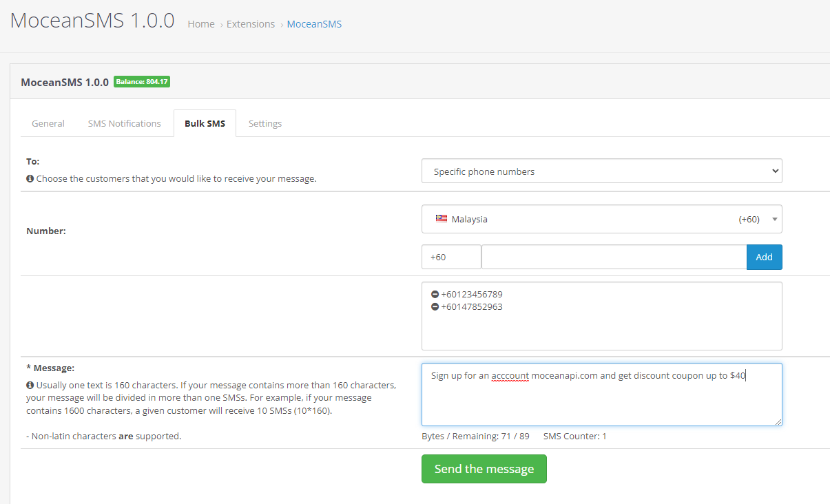Open the Extensions breadcrumb link
This screenshot has width=830, height=504.
click(250, 23)
